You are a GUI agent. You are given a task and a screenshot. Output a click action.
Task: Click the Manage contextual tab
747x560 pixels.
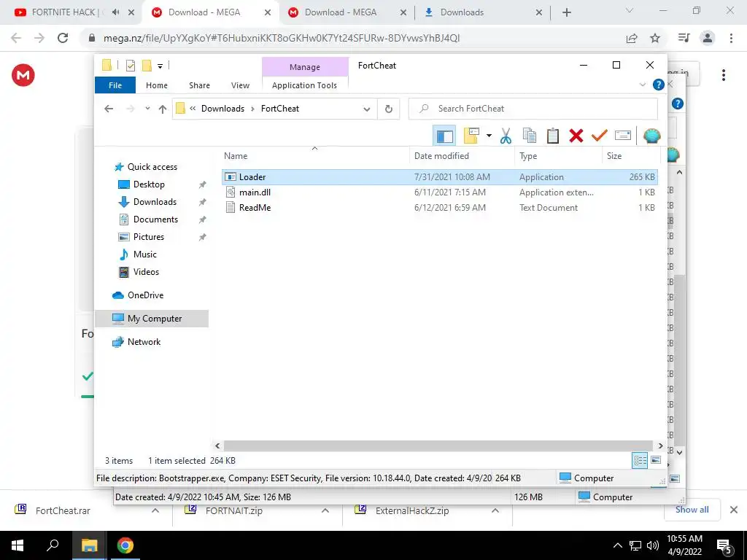(x=305, y=67)
